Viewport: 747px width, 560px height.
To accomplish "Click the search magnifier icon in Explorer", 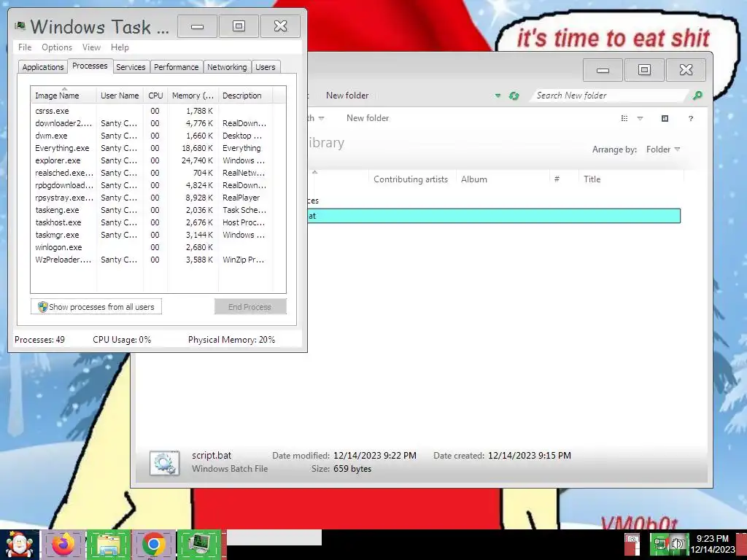I will pyautogui.click(x=697, y=96).
